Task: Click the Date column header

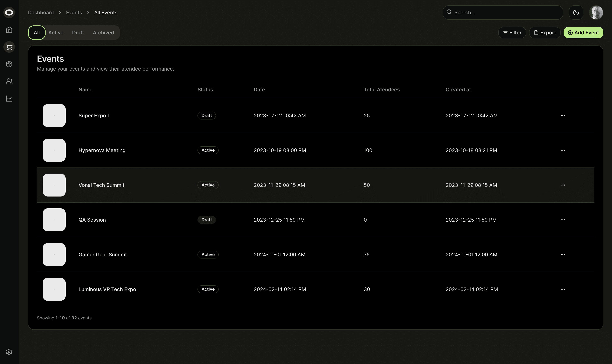Action: (259, 90)
